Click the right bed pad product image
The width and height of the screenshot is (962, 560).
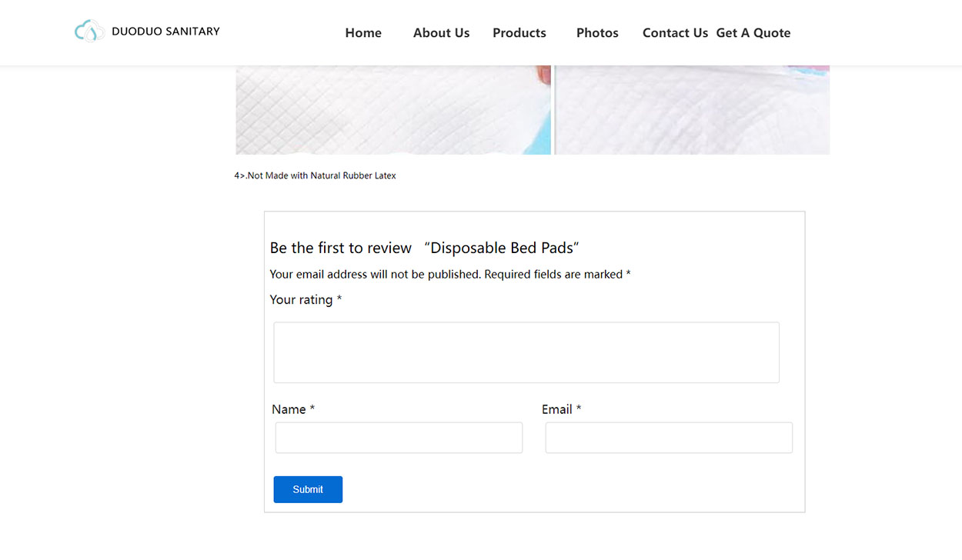coord(692,110)
